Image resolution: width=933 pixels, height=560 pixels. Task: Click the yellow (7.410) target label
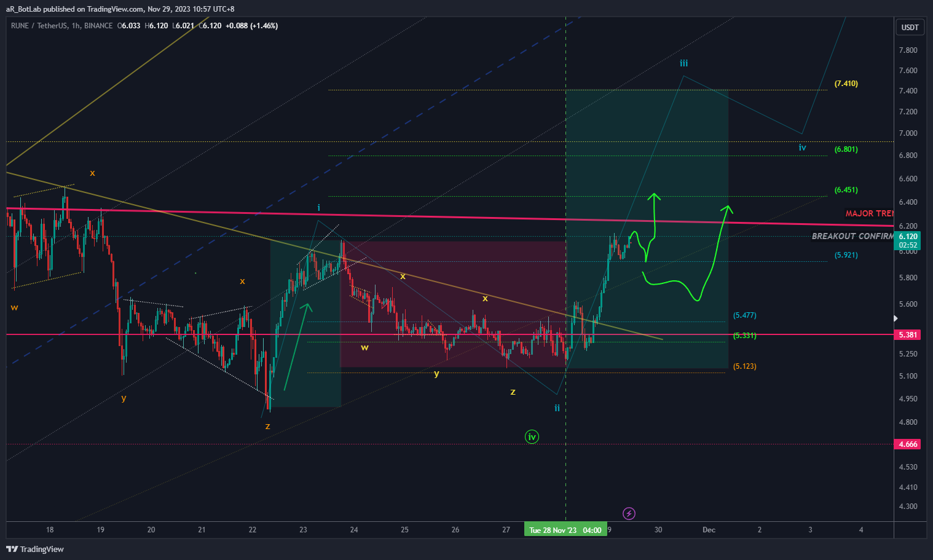click(x=846, y=84)
